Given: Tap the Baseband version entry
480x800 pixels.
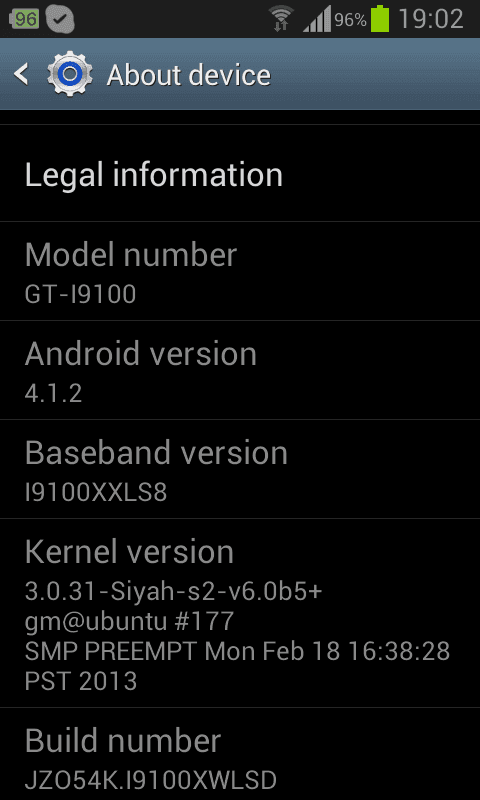Looking at the screenshot, I should coord(240,469).
